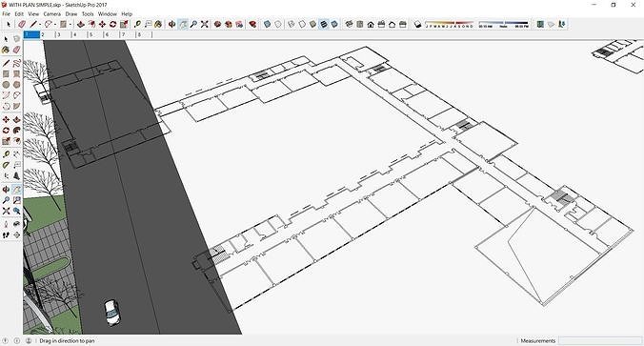
Task: Activate the Zoom Window tool
Action: pos(16,200)
